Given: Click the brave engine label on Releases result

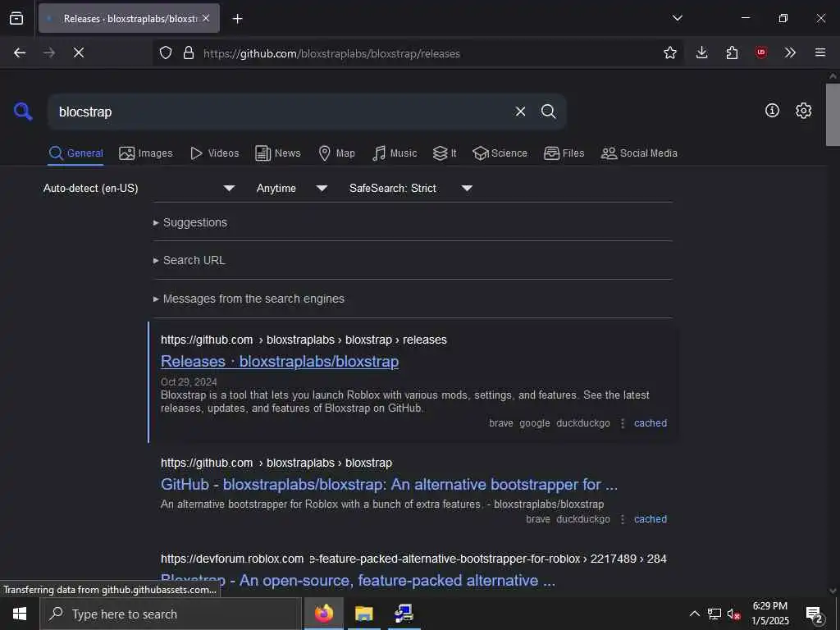Looking at the screenshot, I should click(x=501, y=423).
